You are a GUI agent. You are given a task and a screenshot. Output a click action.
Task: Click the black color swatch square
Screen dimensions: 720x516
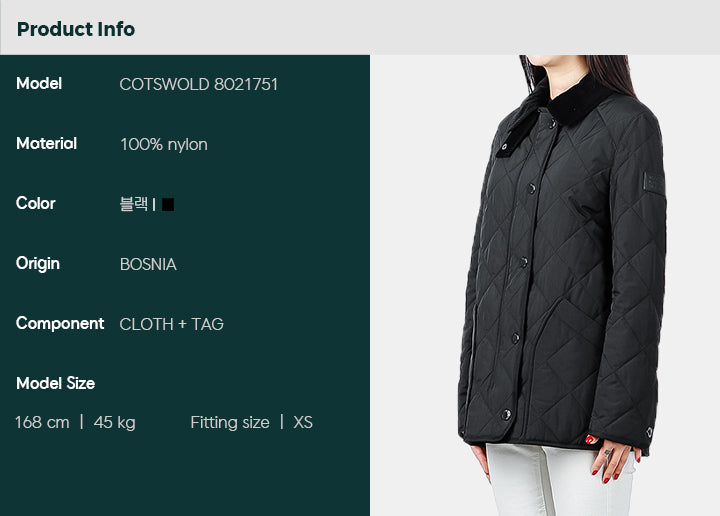pyautogui.click(x=168, y=204)
